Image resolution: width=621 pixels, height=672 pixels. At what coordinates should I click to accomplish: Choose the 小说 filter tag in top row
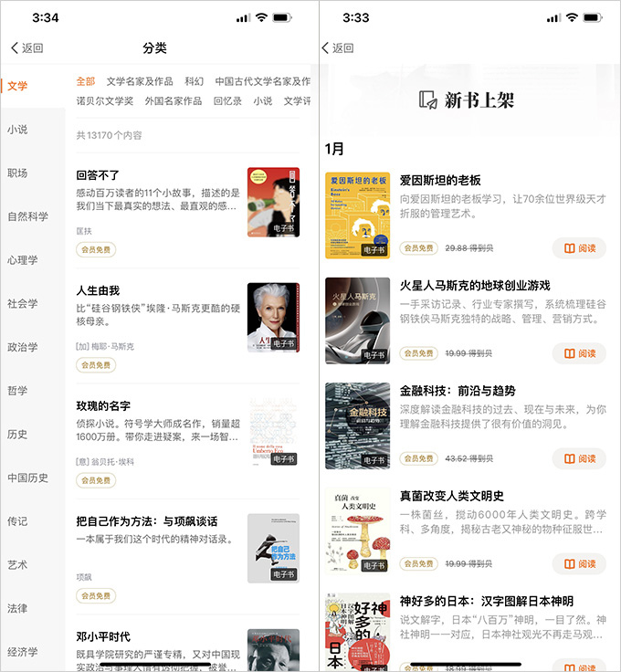[263, 101]
